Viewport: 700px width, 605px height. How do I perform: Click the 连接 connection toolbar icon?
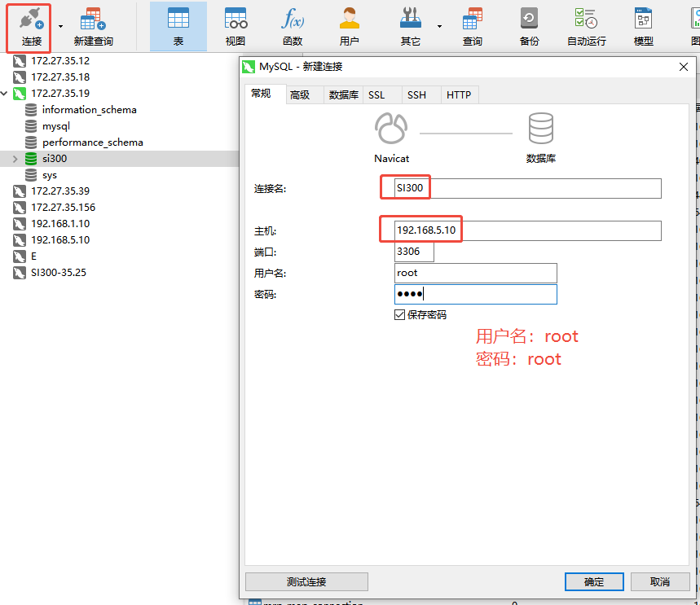click(x=31, y=27)
